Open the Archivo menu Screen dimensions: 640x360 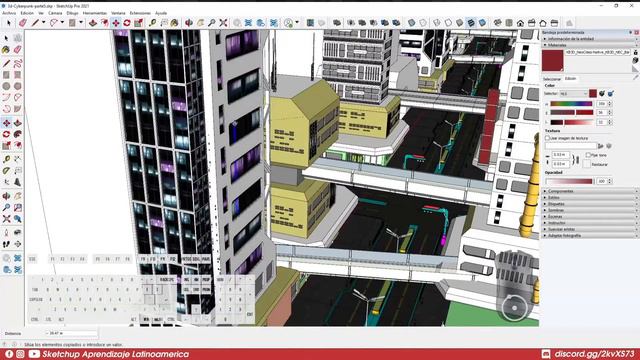(9, 13)
